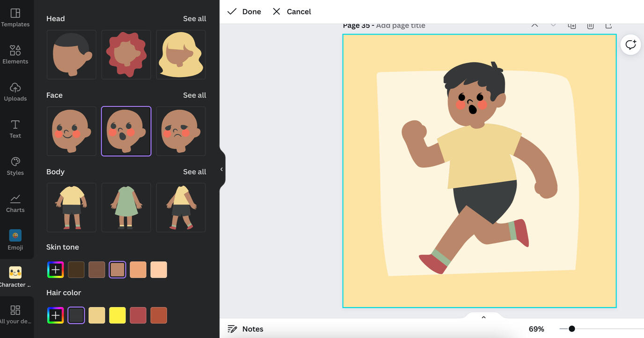Open the Emoji app in sidebar
This screenshot has height=338, width=644.
[x=15, y=240]
